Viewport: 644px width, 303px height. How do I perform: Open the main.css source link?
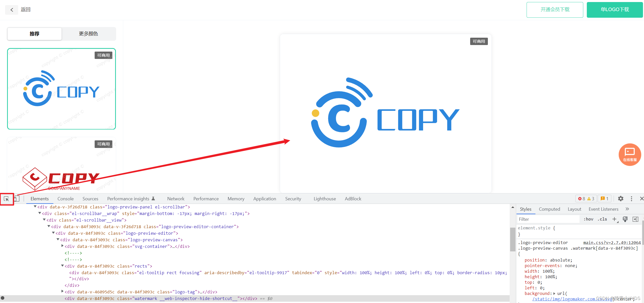point(612,243)
